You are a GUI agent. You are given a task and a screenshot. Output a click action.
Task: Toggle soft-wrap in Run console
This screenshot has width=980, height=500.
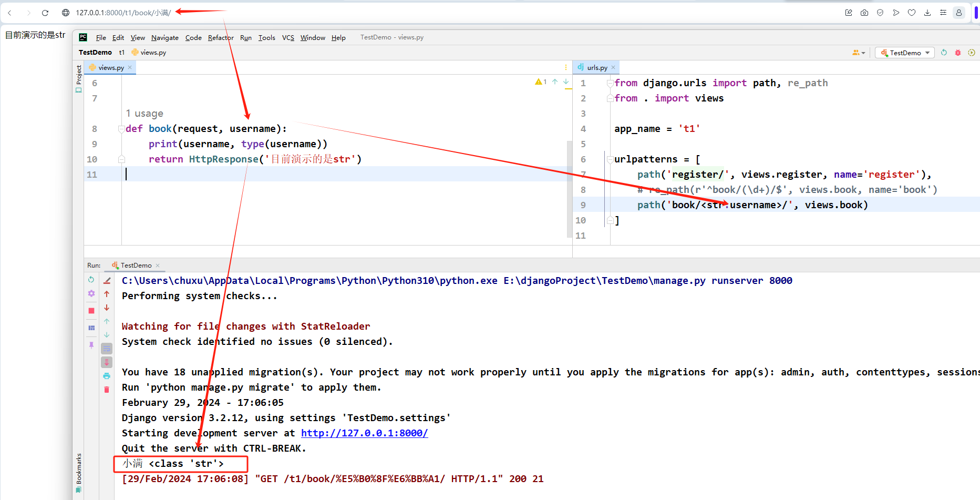107,349
